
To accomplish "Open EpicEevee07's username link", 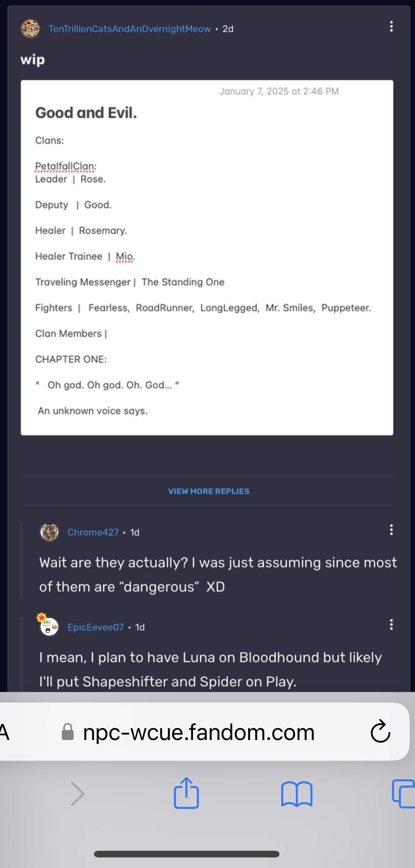I will pos(95,627).
